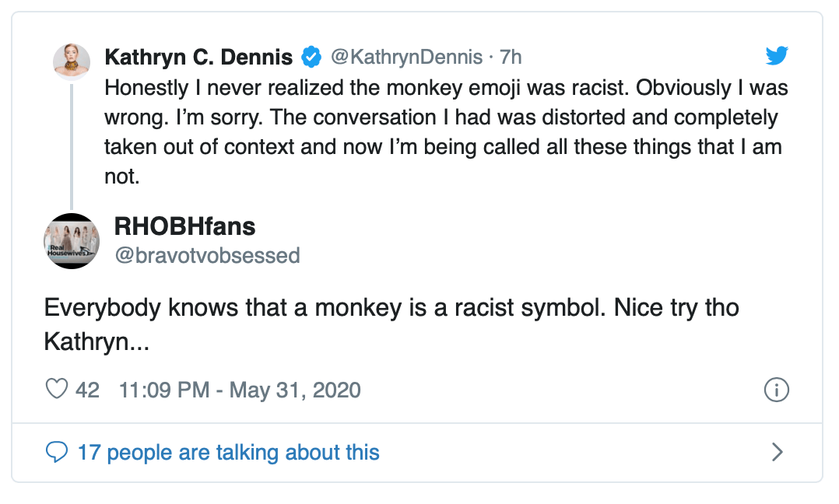Click the Kathryn C. Dennis display name
839x504 pixels.
[x=198, y=57]
